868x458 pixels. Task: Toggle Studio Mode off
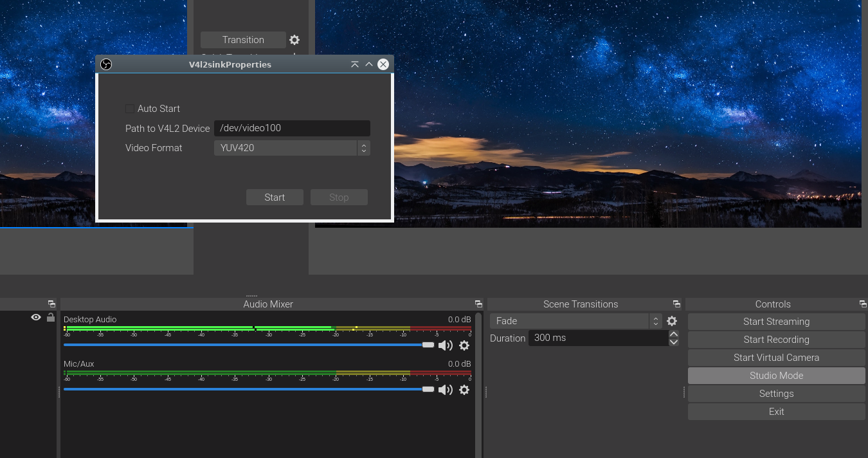[777, 376]
